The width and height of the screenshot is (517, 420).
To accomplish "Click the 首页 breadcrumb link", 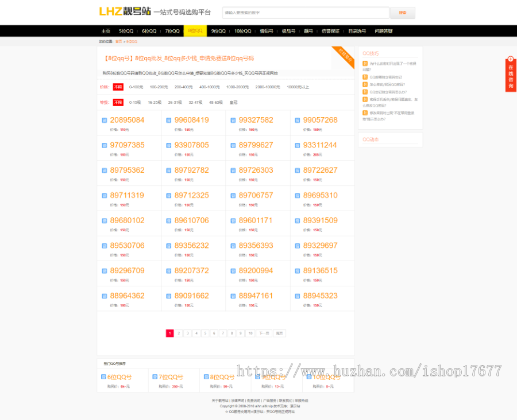I will (x=119, y=41).
